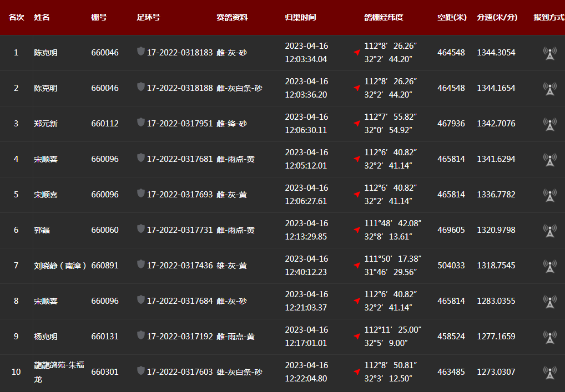Click the 归巢时间 column header
Image resolution: width=565 pixels, height=392 pixels.
(x=300, y=17)
